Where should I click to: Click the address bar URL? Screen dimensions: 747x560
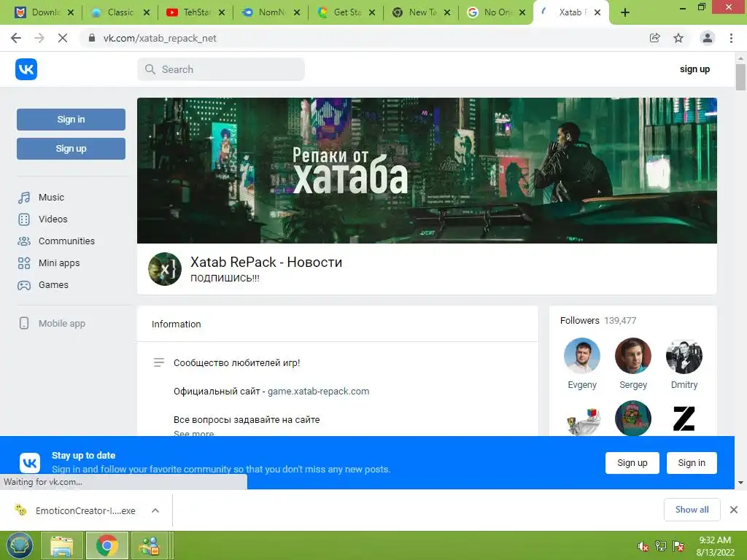160,38
